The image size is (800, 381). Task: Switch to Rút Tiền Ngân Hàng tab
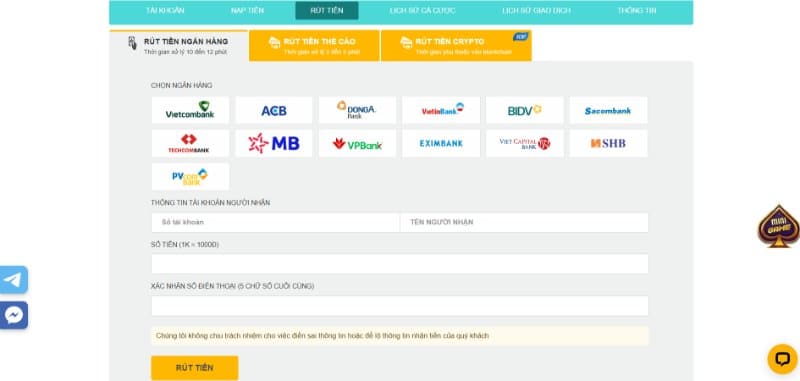(179, 46)
